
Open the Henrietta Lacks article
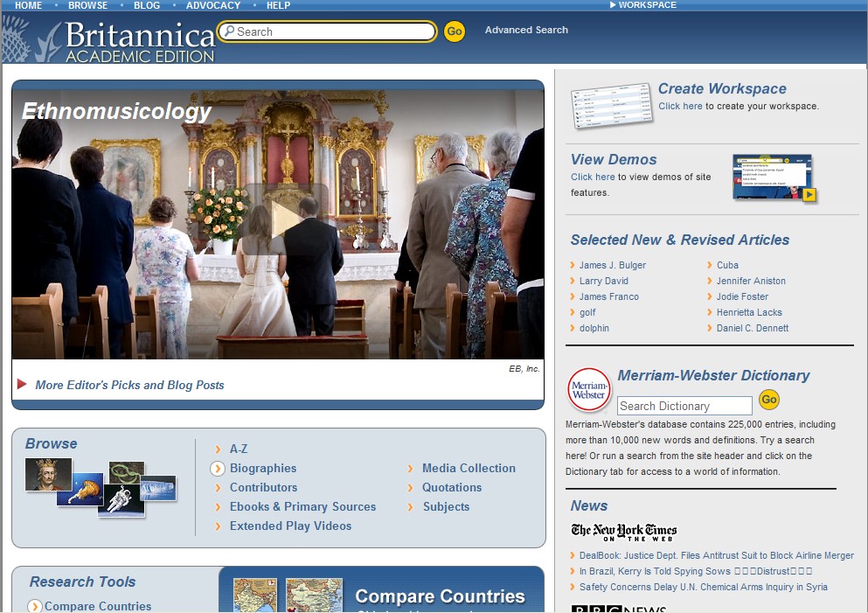(749, 312)
